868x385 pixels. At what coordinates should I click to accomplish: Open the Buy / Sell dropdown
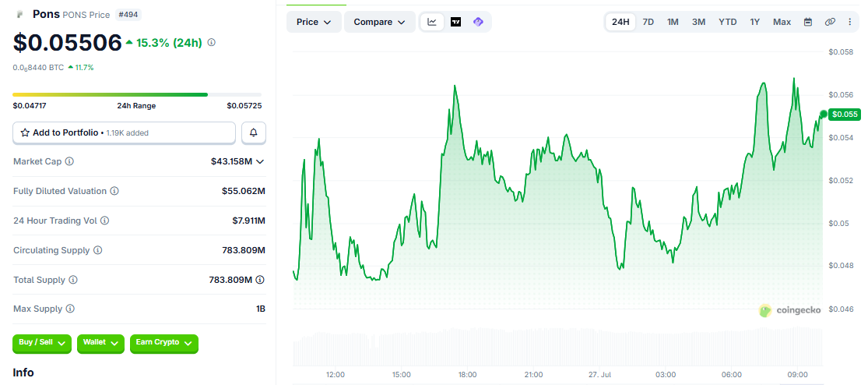point(42,343)
